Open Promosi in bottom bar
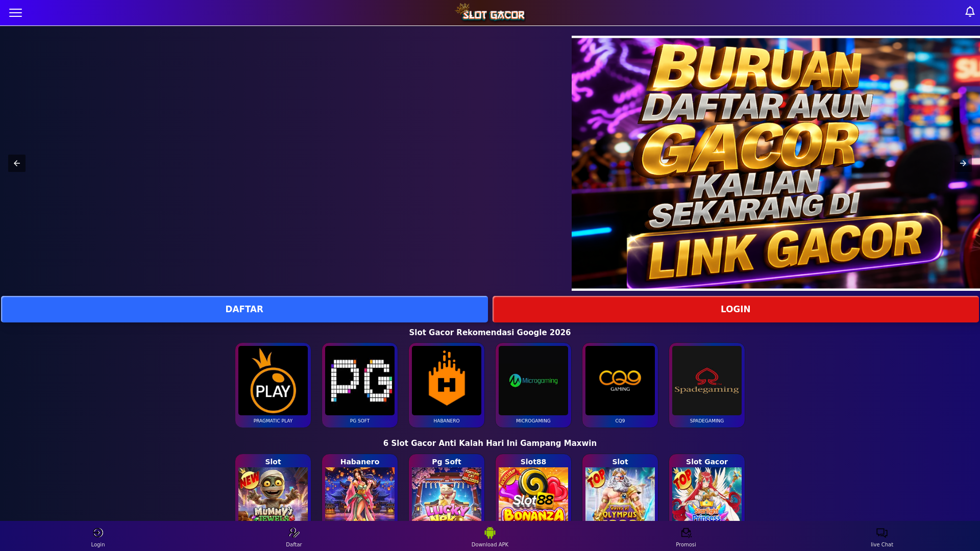980x551 pixels. coord(686,537)
